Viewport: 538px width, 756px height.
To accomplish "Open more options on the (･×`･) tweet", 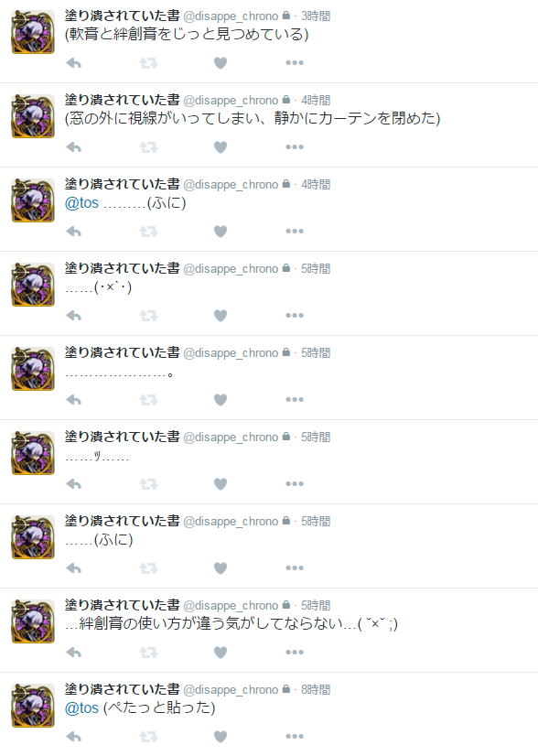I will click(x=295, y=316).
